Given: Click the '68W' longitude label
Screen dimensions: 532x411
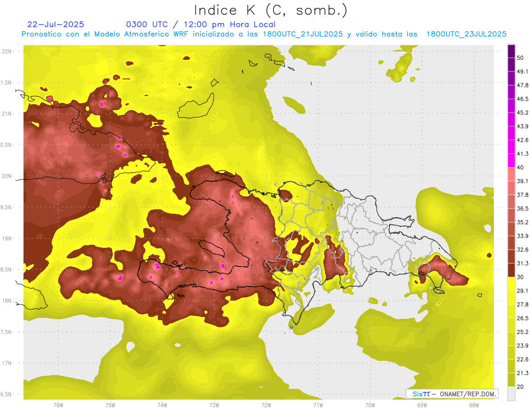Looking at the screenshot, I should (474, 405).
